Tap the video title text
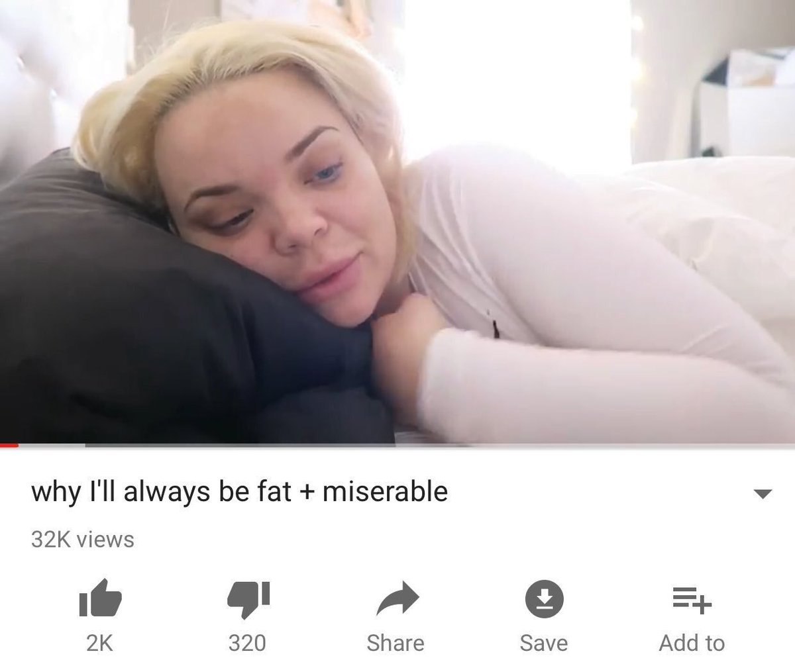 pyautogui.click(x=239, y=492)
